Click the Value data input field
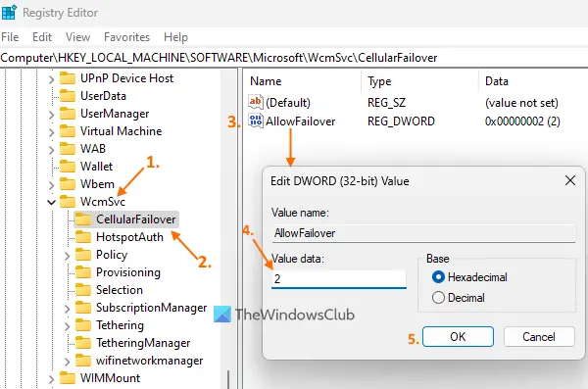 click(339, 278)
